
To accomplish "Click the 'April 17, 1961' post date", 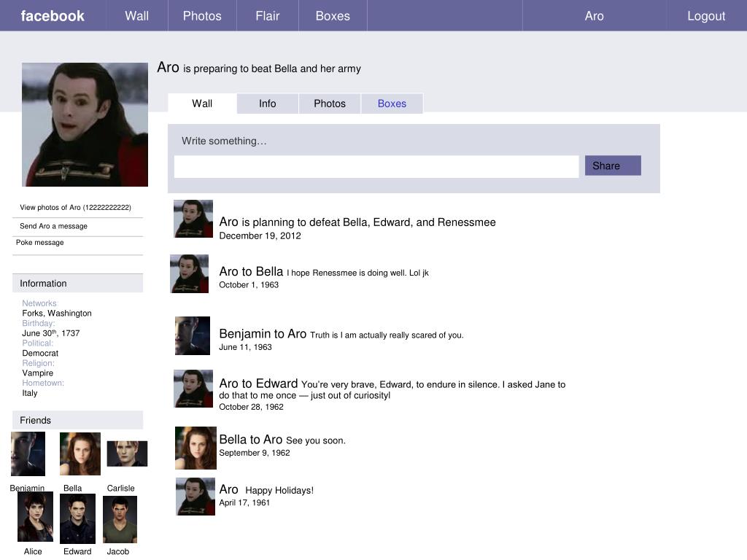I will (x=244, y=502).
